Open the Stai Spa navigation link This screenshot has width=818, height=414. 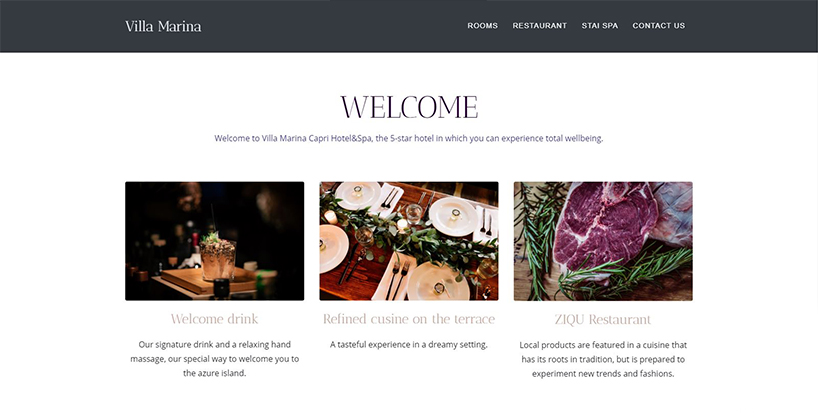(599, 26)
